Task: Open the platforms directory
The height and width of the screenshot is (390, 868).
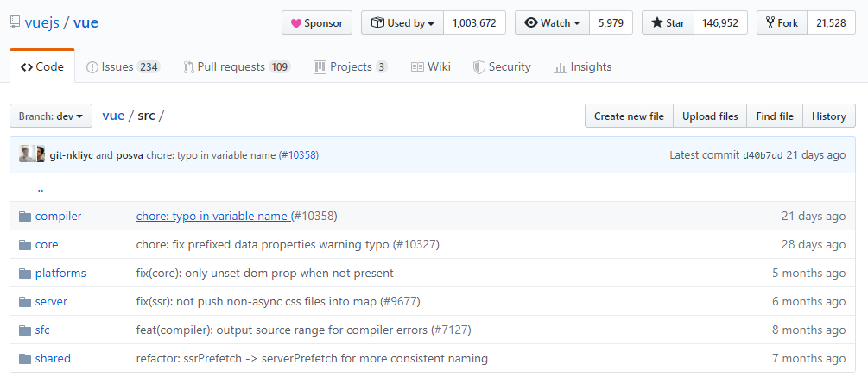Action: pyautogui.click(x=60, y=274)
